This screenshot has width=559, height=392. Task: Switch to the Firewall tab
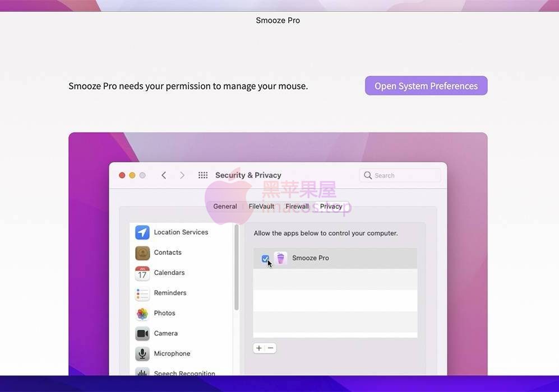click(x=297, y=207)
